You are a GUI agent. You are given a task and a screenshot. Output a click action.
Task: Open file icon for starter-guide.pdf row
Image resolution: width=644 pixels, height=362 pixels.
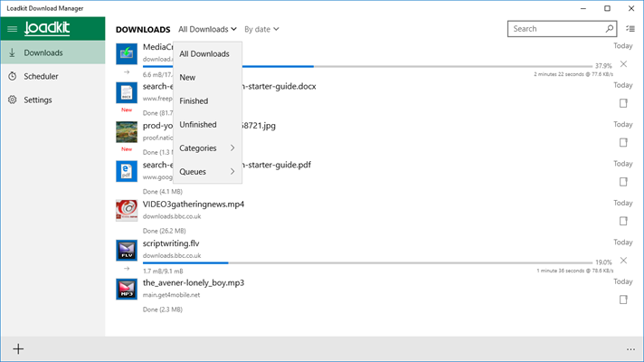point(623,182)
